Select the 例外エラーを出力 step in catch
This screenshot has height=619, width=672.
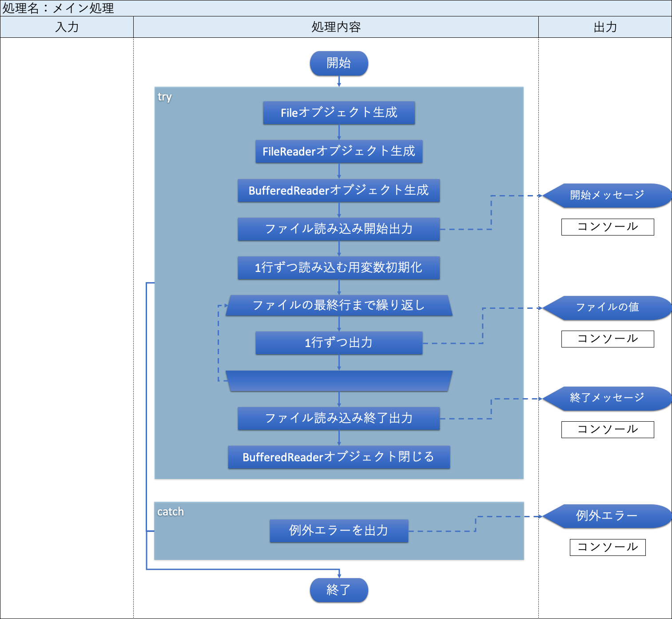pyautogui.click(x=339, y=530)
